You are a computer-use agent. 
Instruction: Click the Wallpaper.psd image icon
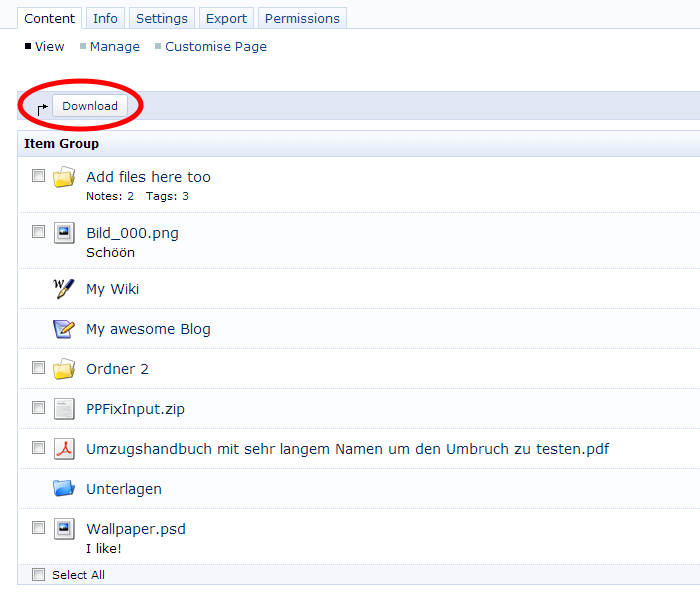click(x=64, y=529)
